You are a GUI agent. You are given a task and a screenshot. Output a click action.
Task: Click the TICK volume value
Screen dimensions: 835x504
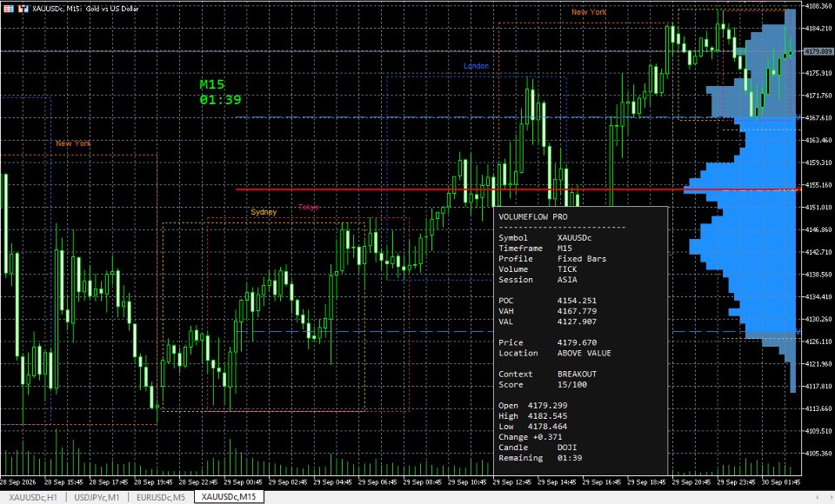pyautogui.click(x=567, y=269)
